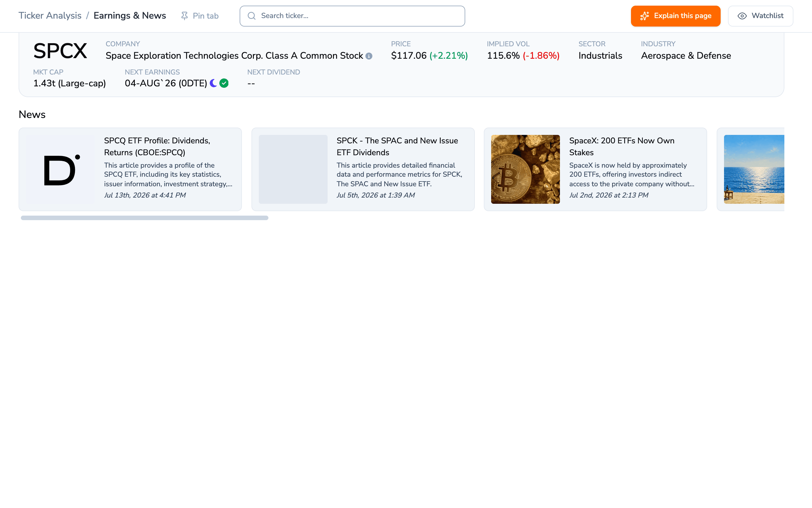Click the after-hours moon icon beside next earnings
This screenshot has height=508, width=812.
pos(213,83)
